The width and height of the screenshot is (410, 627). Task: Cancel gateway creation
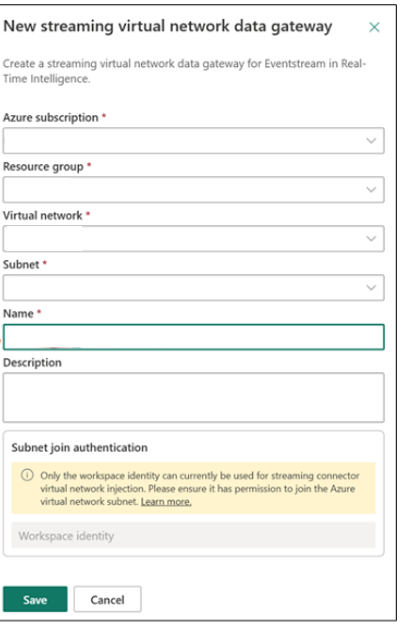(x=107, y=599)
